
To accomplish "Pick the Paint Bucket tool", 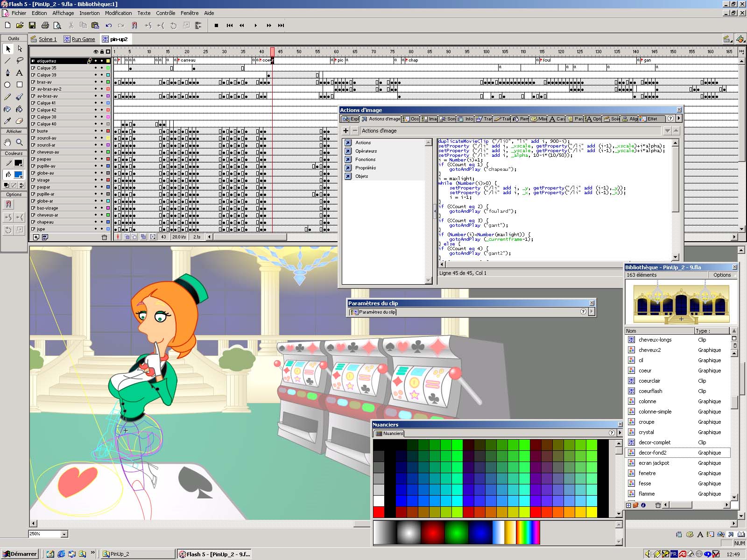I will [x=20, y=109].
